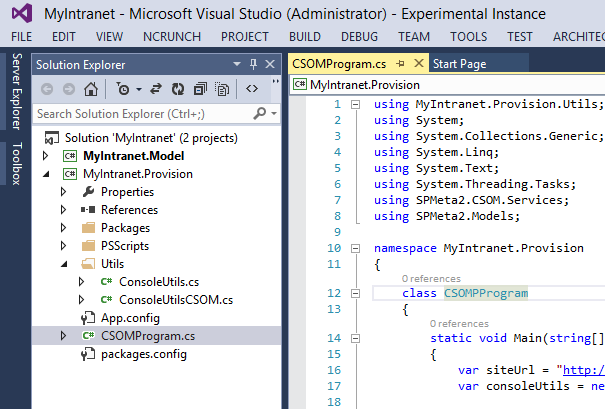Click the Solution Explorer Forward arrow
Image resolution: width=605 pixels, height=409 pixels.
click(69, 90)
